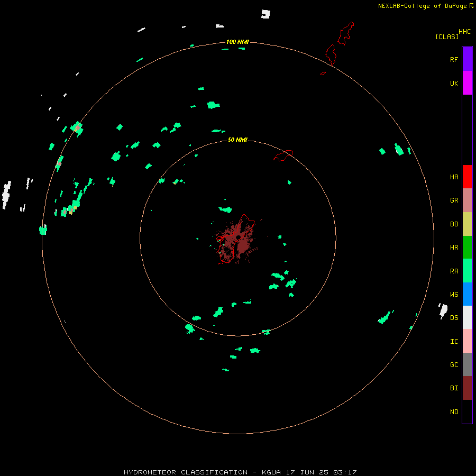Click the HHC product label
This screenshot has height=476, width=476.
point(464,32)
